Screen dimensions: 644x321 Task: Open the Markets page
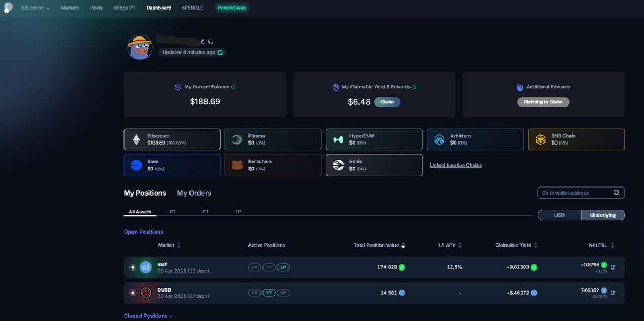(x=70, y=8)
